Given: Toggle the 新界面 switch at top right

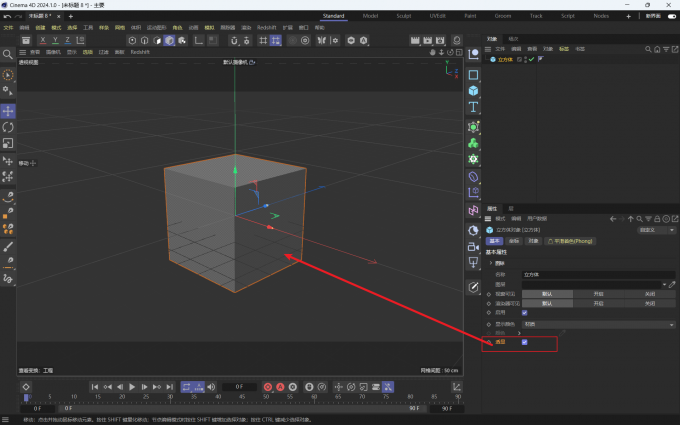Looking at the screenshot, I should pos(672,16).
